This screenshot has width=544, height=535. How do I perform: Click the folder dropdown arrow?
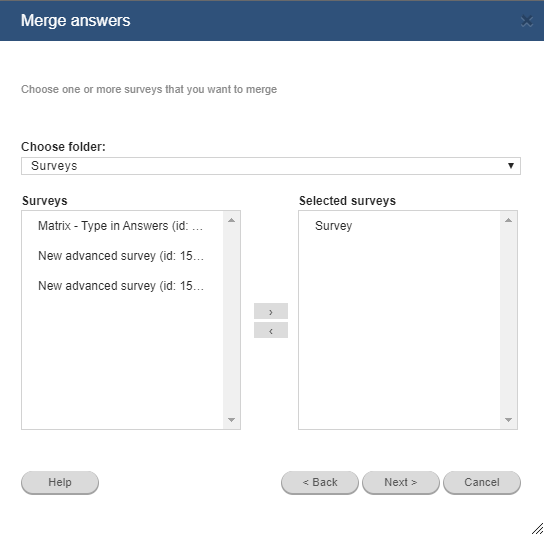pyautogui.click(x=511, y=166)
